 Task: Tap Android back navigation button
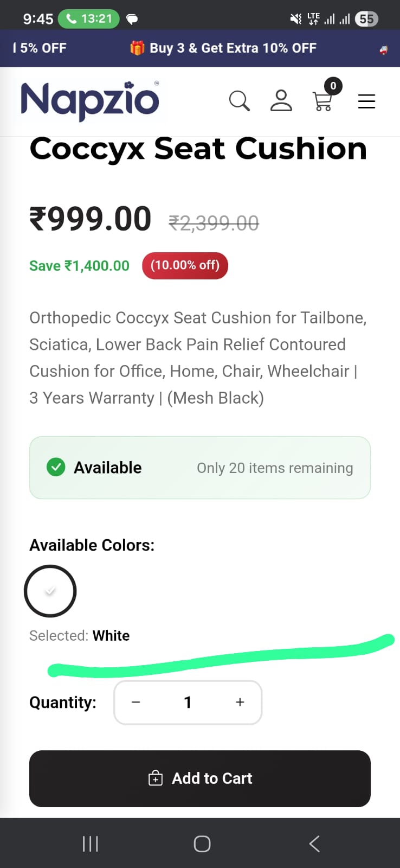(314, 844)
